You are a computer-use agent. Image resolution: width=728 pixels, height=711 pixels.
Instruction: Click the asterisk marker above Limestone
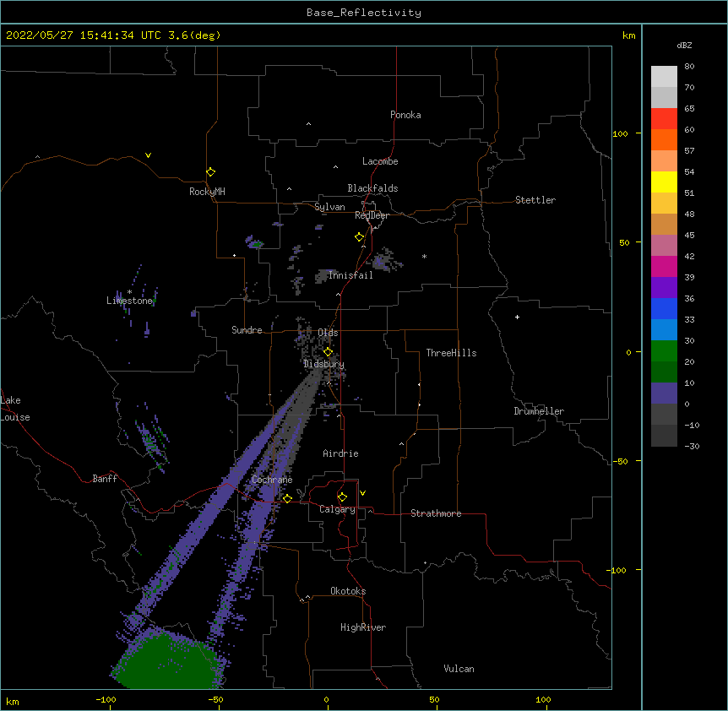(x=129, y=292)
